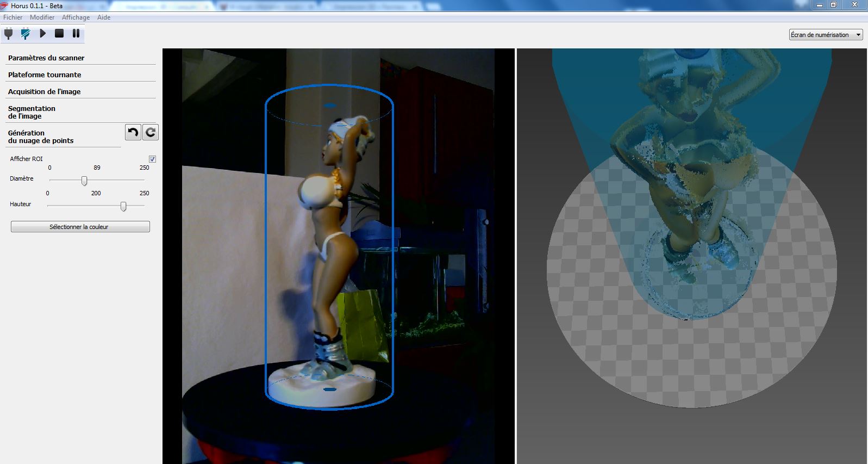Click the Hauteur slider handle
Screen dimensions: 868x464
pyautogui.click(x=123, y=206)
